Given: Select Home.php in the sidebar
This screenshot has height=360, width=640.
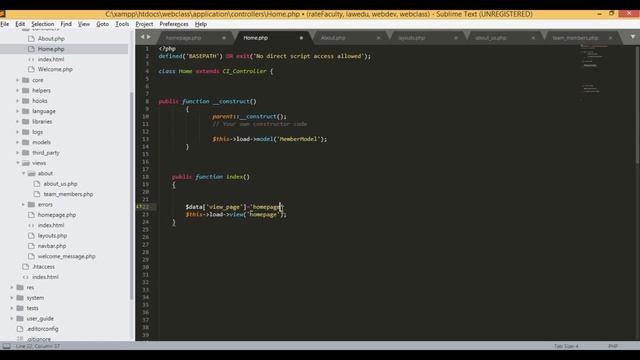Looking at the screenshot, I should [51, 49].
